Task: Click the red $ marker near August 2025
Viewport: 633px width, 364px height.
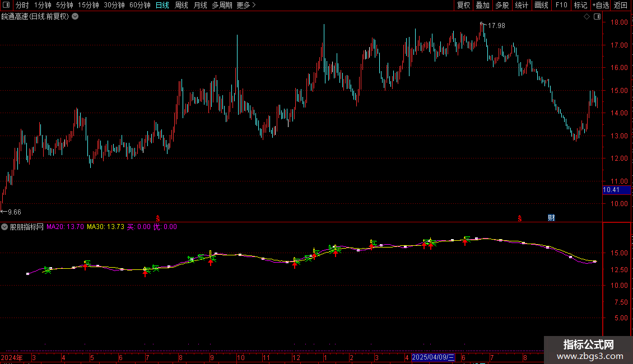Action: tap(519, 218)
